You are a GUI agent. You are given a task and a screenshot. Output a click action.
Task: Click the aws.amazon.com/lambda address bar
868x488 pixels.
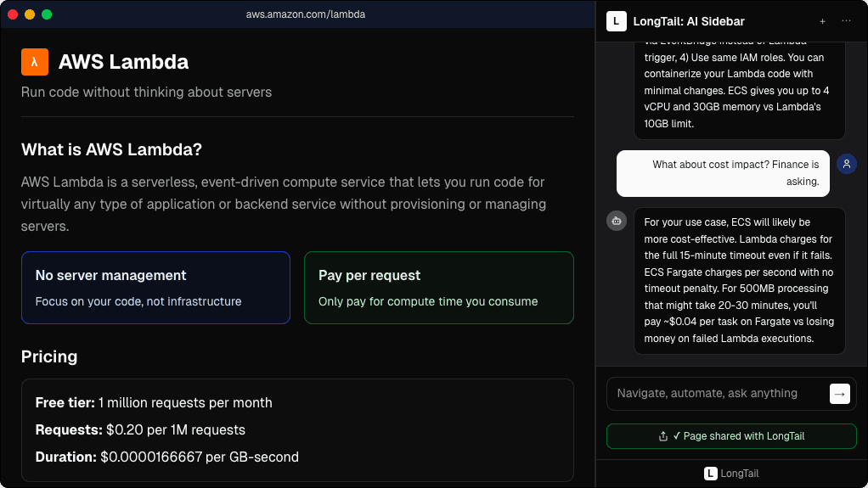306,14
